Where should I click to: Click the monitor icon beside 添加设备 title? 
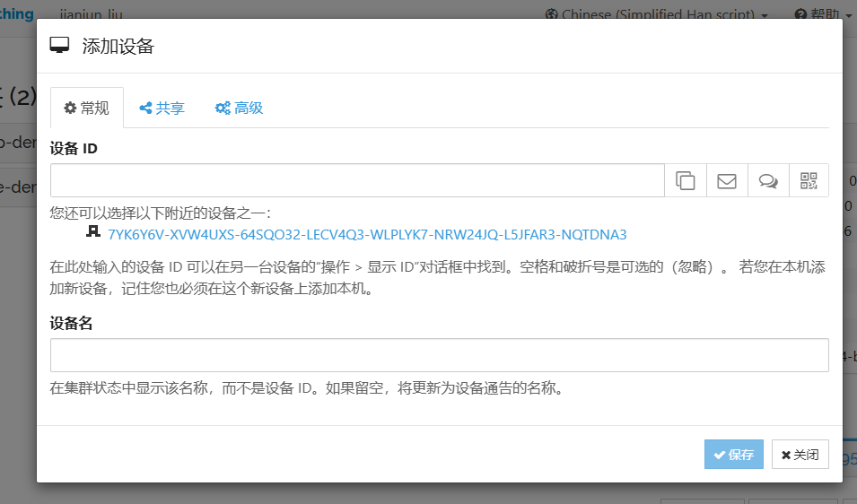[59, 46]
